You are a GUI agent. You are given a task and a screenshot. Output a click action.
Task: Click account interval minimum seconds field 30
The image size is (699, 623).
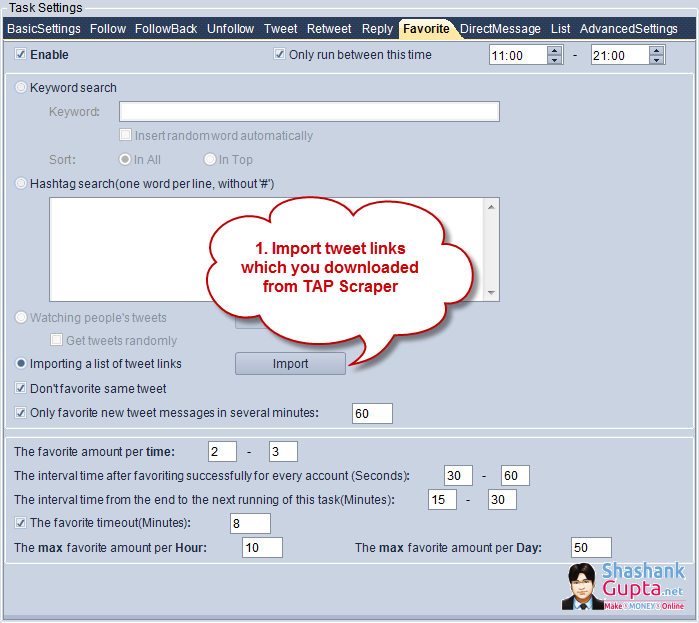pos(458,476)
